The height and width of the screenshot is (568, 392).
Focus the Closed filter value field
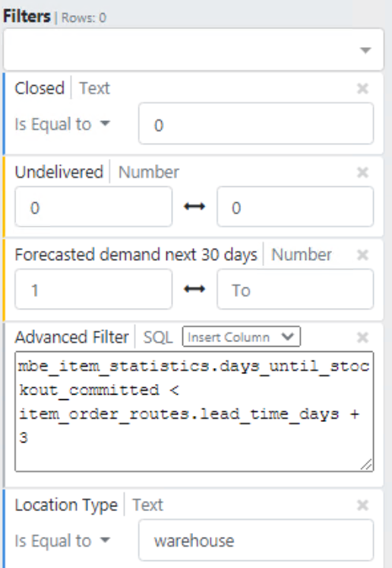click(256, 123)
